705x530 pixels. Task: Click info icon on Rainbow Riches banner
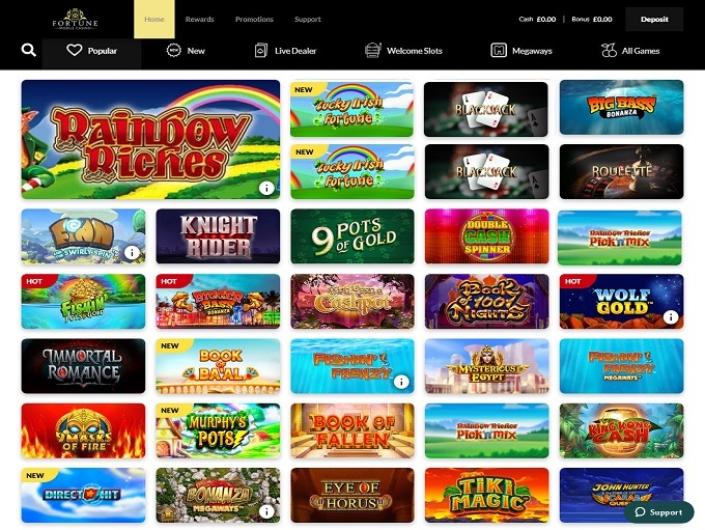point(267,188)
